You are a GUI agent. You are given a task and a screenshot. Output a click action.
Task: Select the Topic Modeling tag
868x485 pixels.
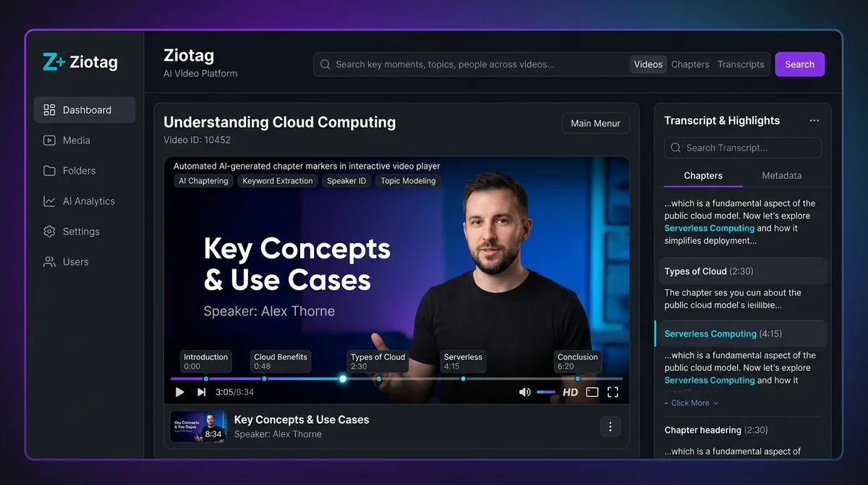coord(408,181)
